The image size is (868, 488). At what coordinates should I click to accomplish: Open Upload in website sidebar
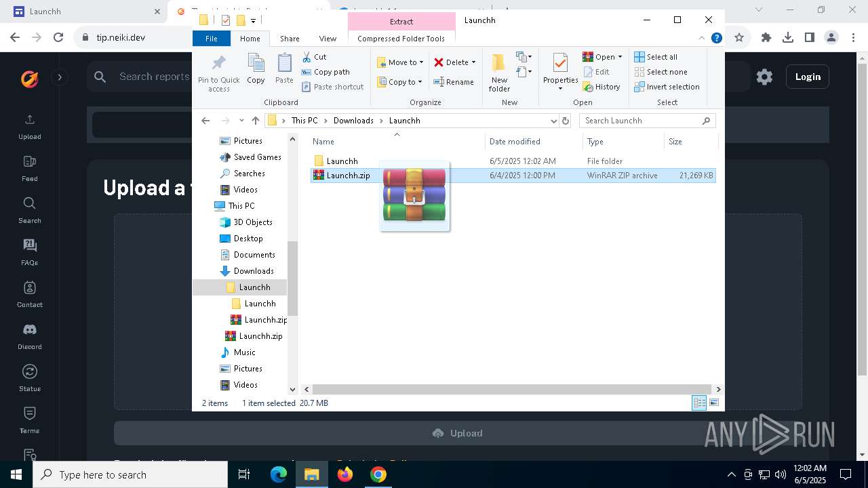pos(30,127)
